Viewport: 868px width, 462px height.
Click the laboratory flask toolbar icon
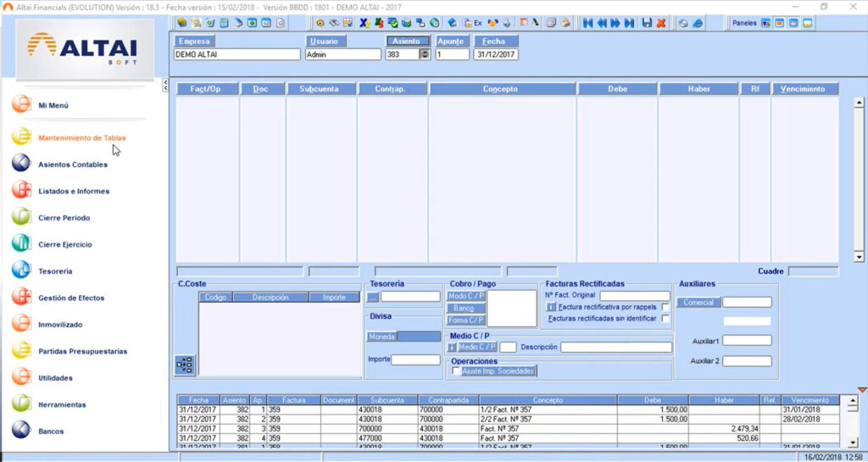[x=507, y=23]
